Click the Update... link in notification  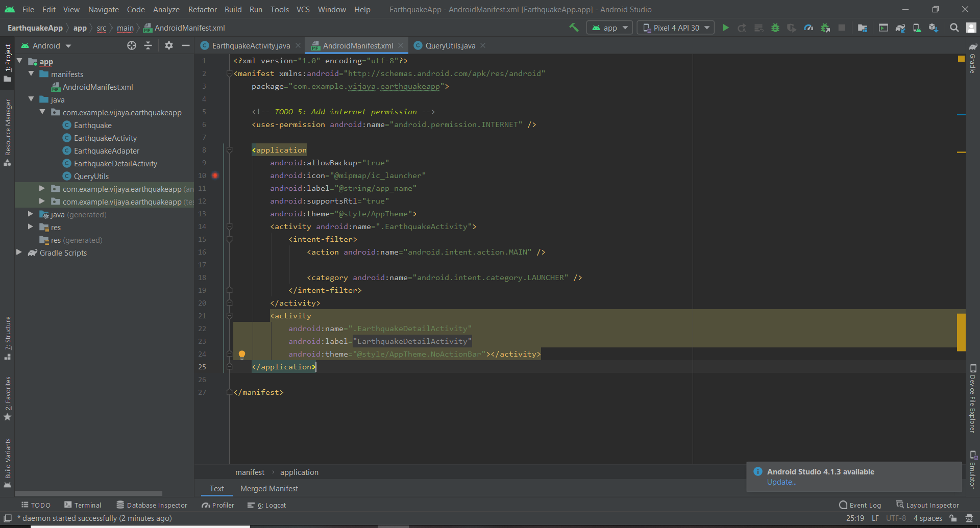click(x=781, y=482)
